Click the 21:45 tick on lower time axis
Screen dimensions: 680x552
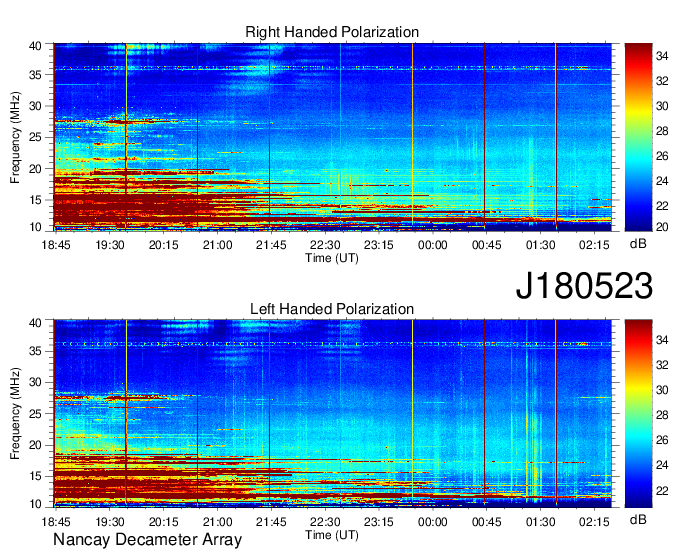click(271, 521)
